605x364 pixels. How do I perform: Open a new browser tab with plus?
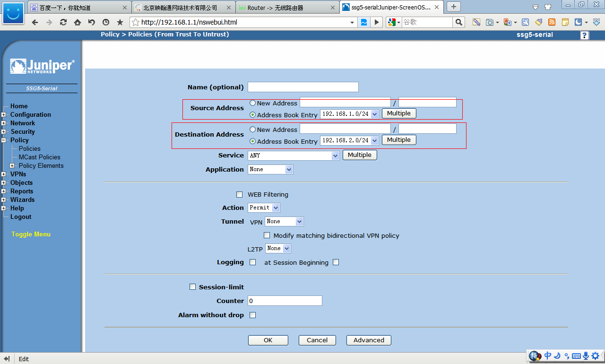[x=454, y=7]
